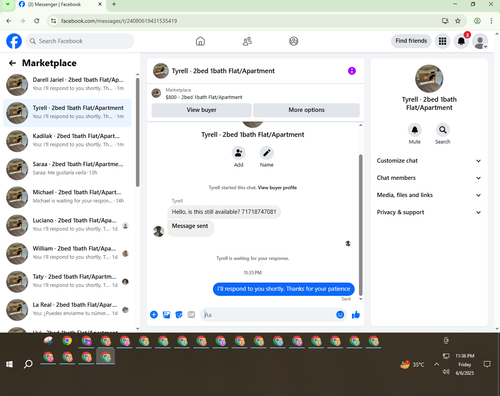This screenshot has width=500, height=396.
Task: Open the Windows notification center icon
Action: tap(487, 364)
